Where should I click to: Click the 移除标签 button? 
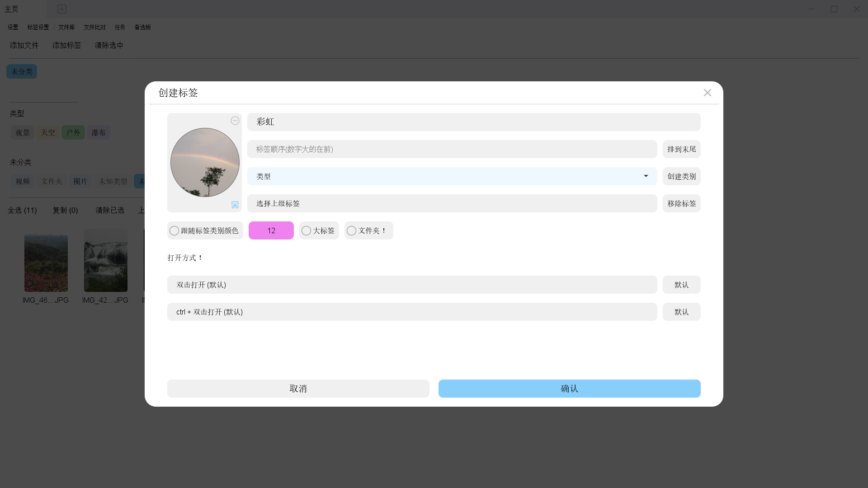point(681,203)
